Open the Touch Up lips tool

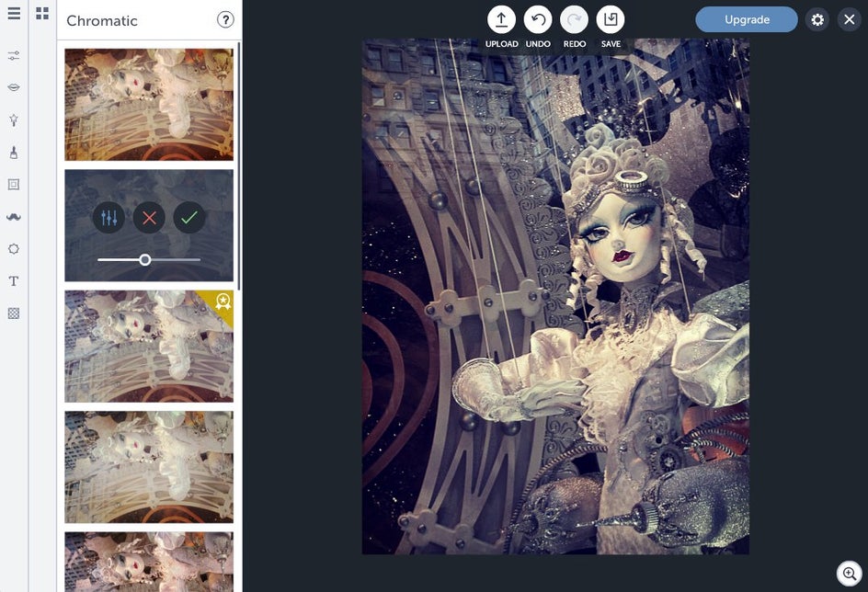[14, 87]
